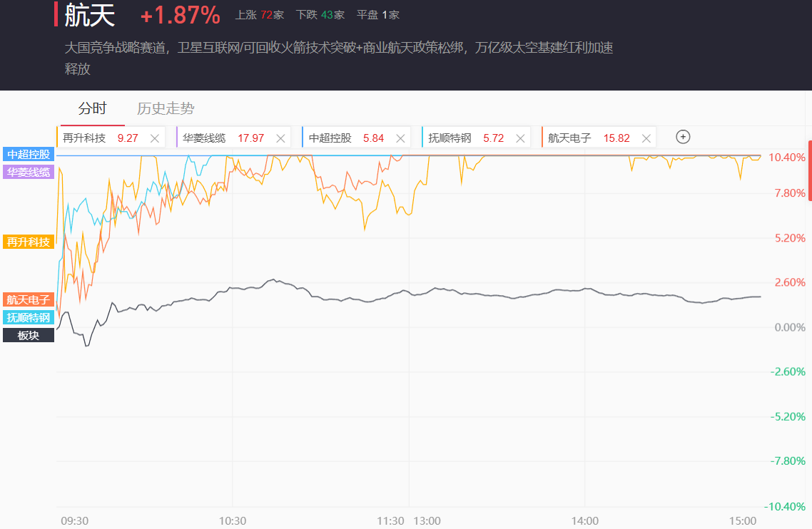
Task: Toggle the 板块 dark legend tag
Action: point(29,335)
